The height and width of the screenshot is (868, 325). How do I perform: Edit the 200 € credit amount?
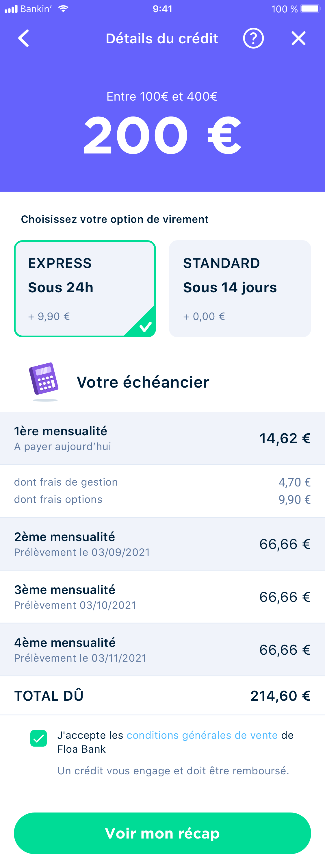162,135
